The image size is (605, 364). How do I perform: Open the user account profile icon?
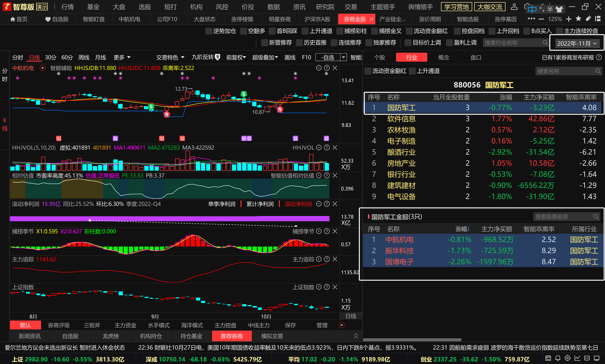514,7
